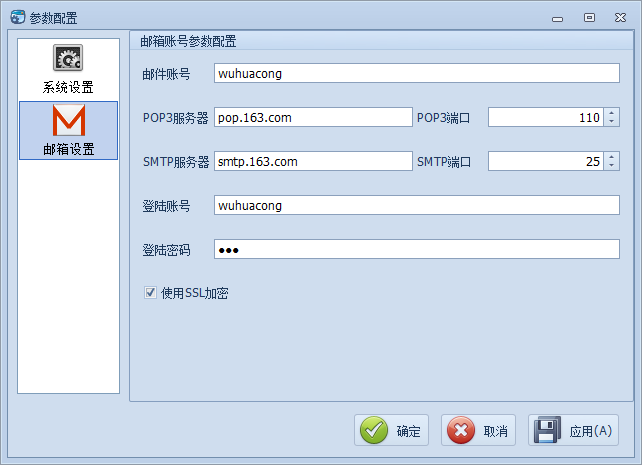642x465 pixels.
Task: Click the 邮件账号 label
Action: [166, 74]
